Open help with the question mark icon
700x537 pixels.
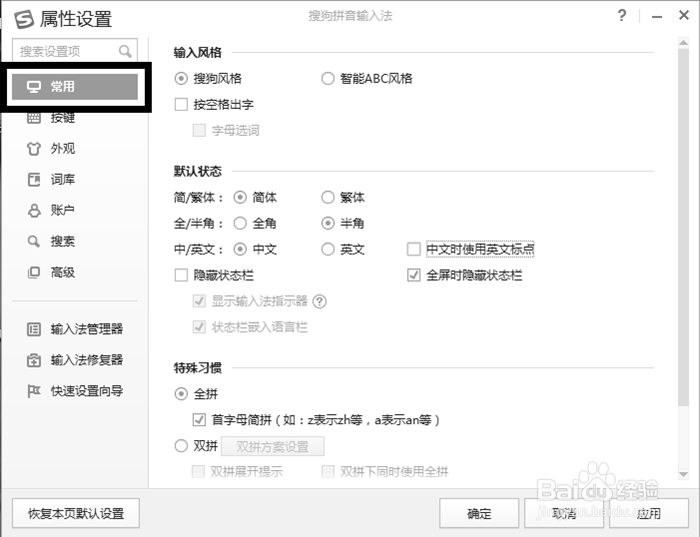(x=622, y=16)
